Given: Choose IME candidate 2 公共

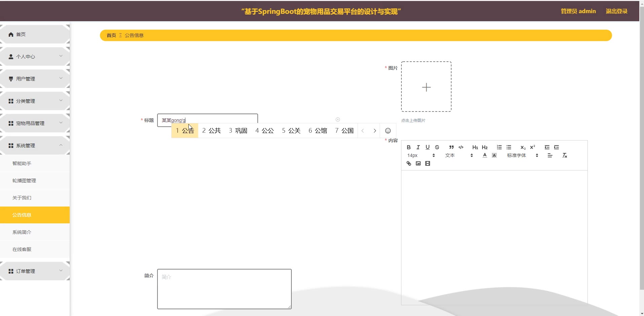Looking at the screenshot, I should (x=211, y=131).
